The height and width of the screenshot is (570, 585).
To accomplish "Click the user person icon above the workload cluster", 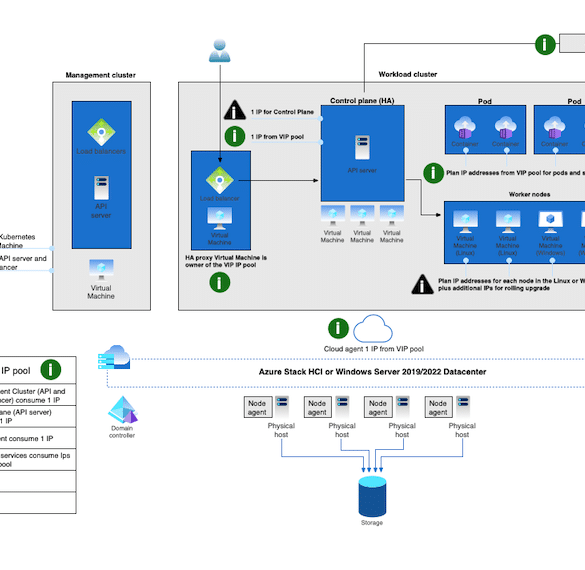I will click(x=219, y=51).
